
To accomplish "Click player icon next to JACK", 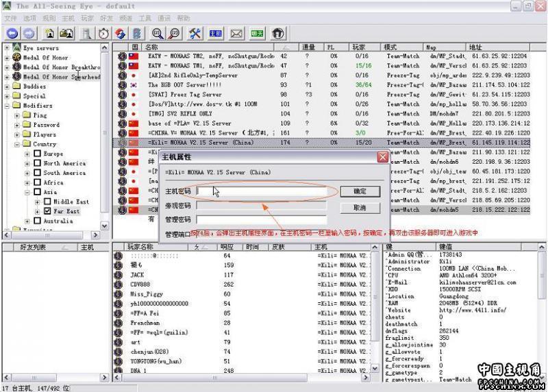I will click(119, 275).
